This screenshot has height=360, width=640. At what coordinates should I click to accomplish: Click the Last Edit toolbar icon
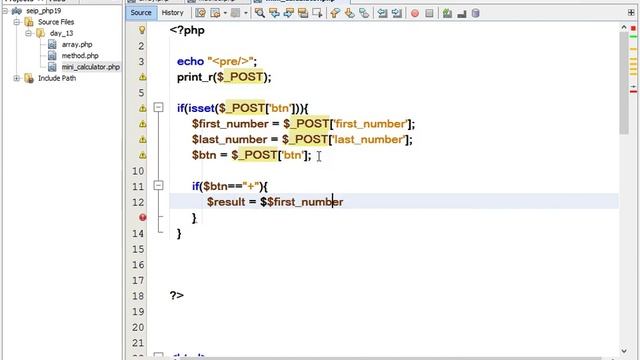point(200,13)
